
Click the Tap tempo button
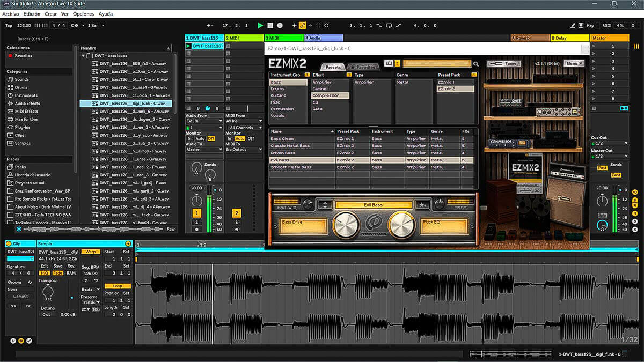pos(9,25)
